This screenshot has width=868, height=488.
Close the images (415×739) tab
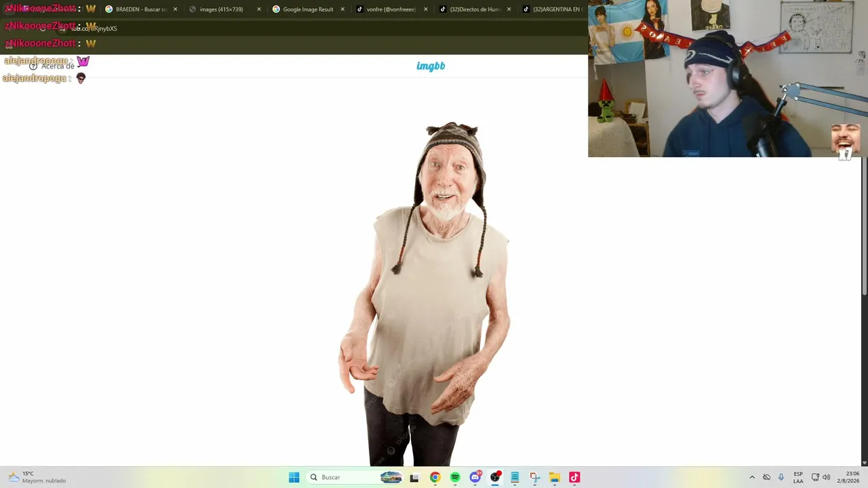258,9
